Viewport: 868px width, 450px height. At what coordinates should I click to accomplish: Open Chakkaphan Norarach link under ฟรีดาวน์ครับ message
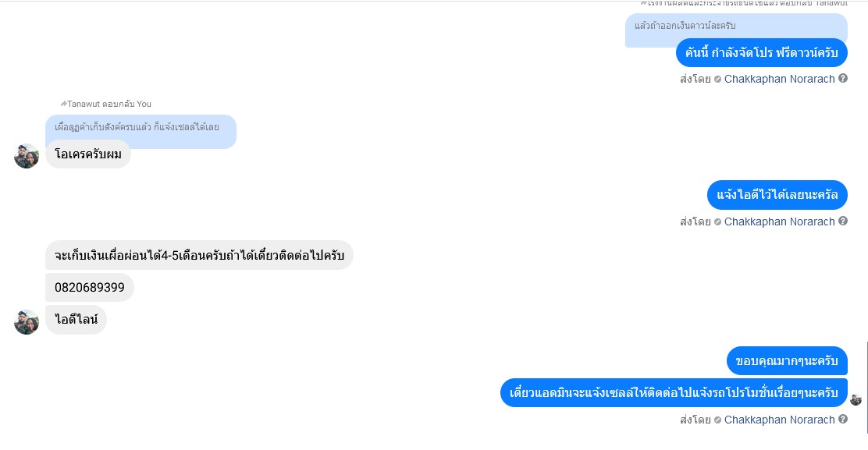(x=779, y=79)
